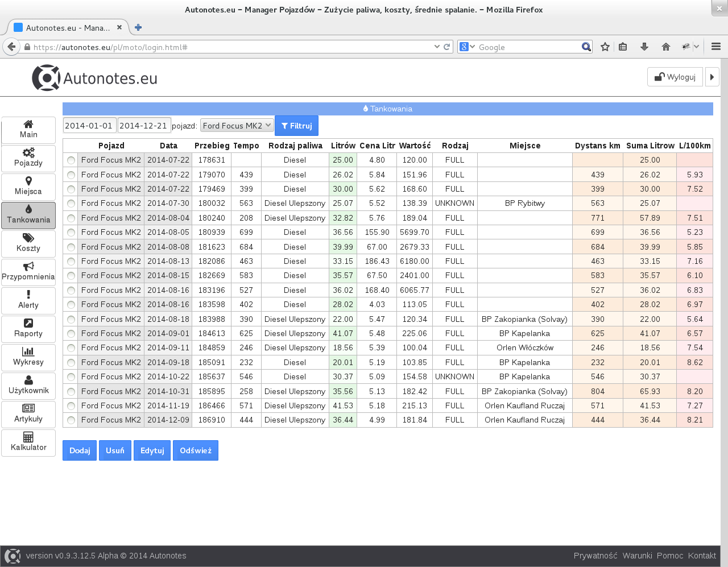Go to Firefox home page icon
The width and height of the screenshot is (728, 567).
(x=666, y=47)
